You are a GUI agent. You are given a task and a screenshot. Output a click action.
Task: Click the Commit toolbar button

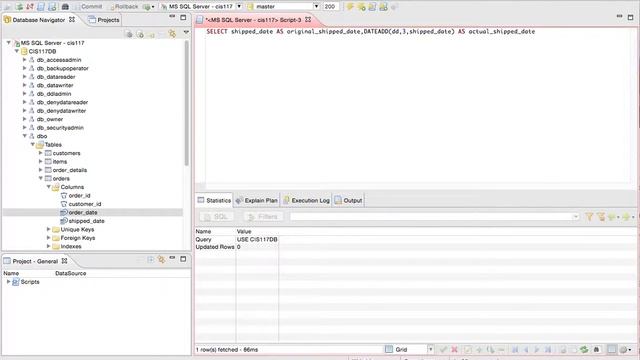pos(88,7)
